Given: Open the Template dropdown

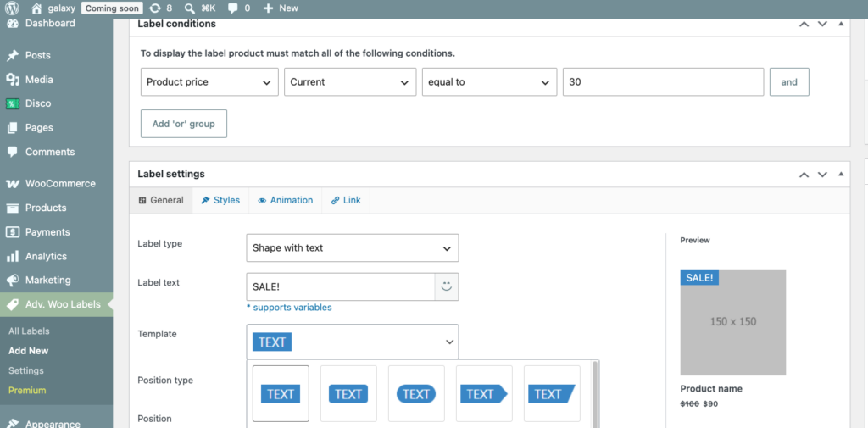Looking at the screenshot, I should point(353,342).
